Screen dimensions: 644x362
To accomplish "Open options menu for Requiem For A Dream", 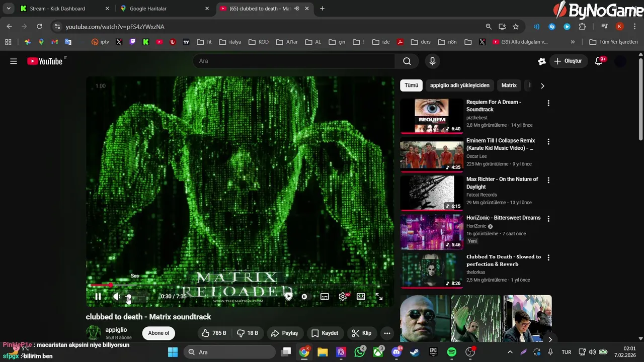I will pyautogui.click(x=548, y=103).
